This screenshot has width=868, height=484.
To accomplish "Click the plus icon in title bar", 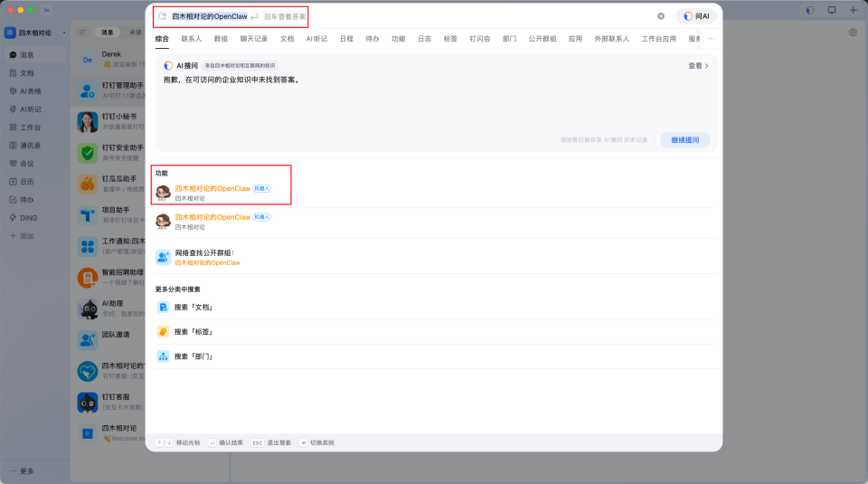I will click(853, 10).
